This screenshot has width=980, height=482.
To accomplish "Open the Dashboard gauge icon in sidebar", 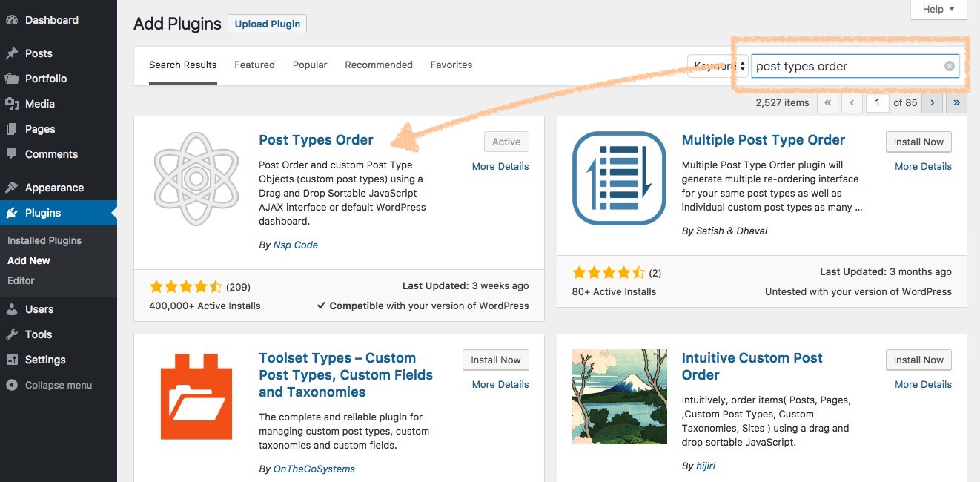I will point(12,21).
